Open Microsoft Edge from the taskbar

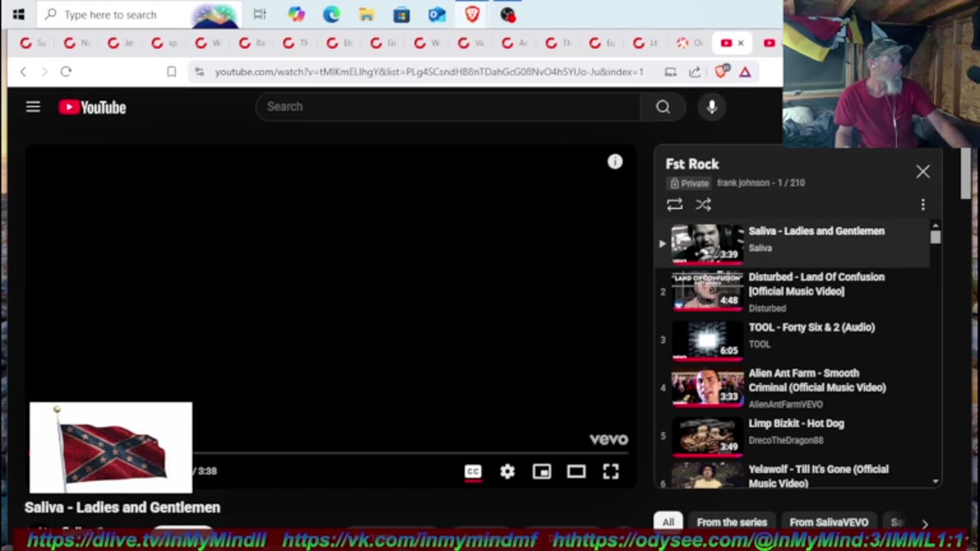(x=332, y=15)
